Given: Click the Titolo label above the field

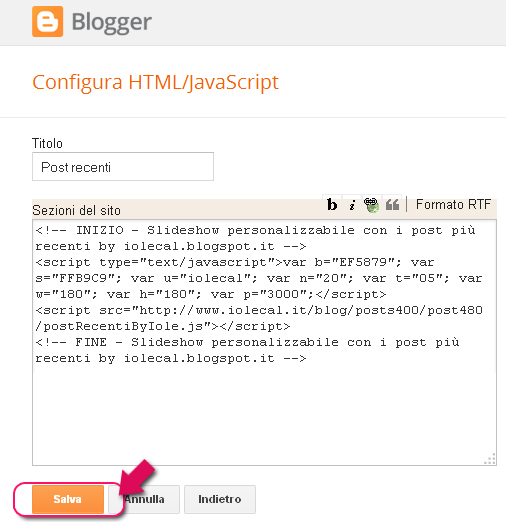Looking at the screenshot, I should [x=47, y=143].
